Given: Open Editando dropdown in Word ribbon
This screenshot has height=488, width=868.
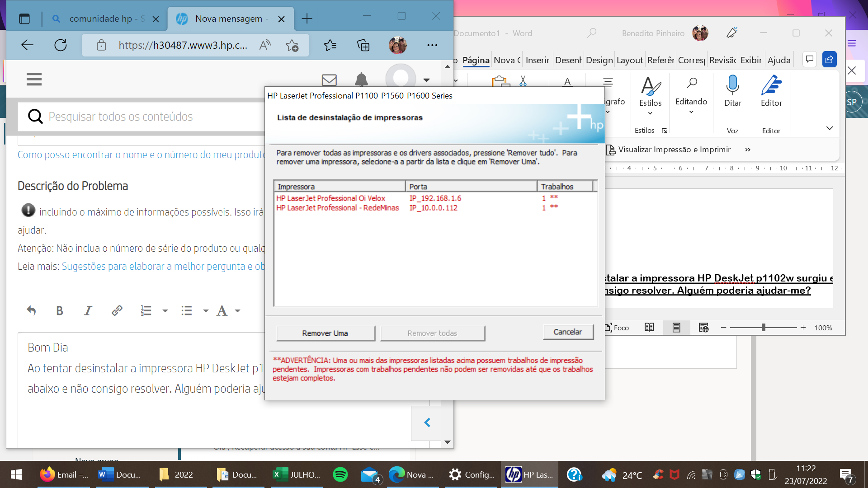Looking at the screenshot, I should pos(691,95).
